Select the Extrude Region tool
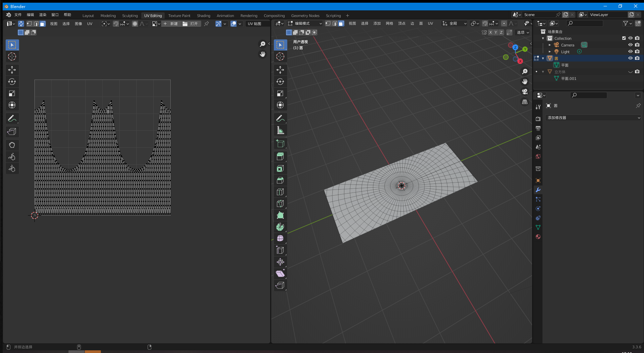This screenshot has width=644, height=353. 280,157
